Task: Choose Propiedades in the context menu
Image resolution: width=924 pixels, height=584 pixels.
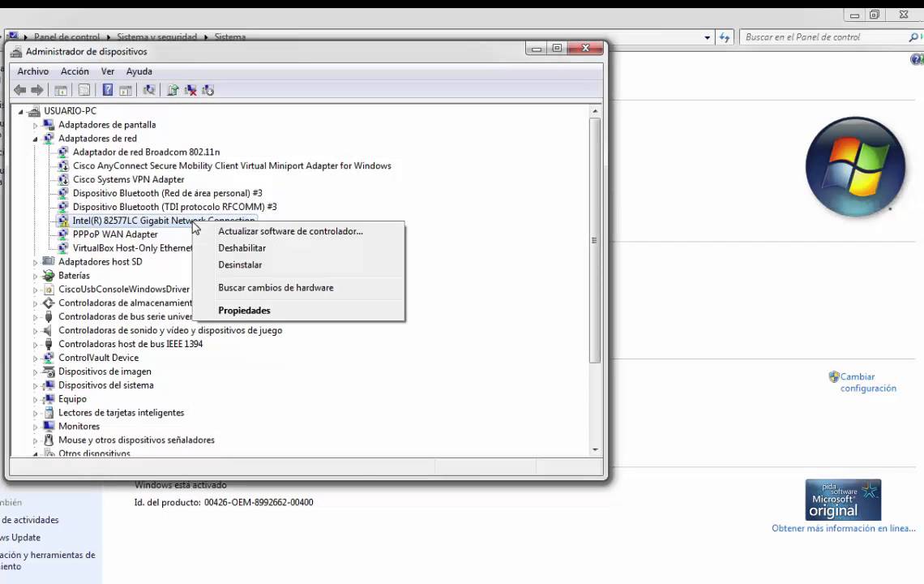Action: [299, 311]
